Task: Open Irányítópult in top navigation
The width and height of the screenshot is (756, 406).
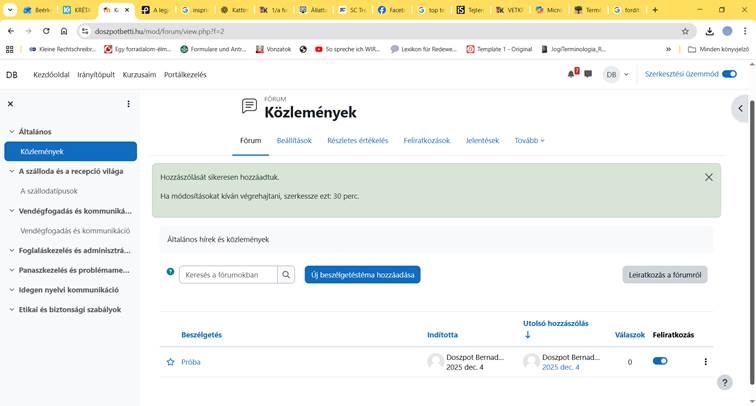Action: pyautogui.click(x=96, y=75)
